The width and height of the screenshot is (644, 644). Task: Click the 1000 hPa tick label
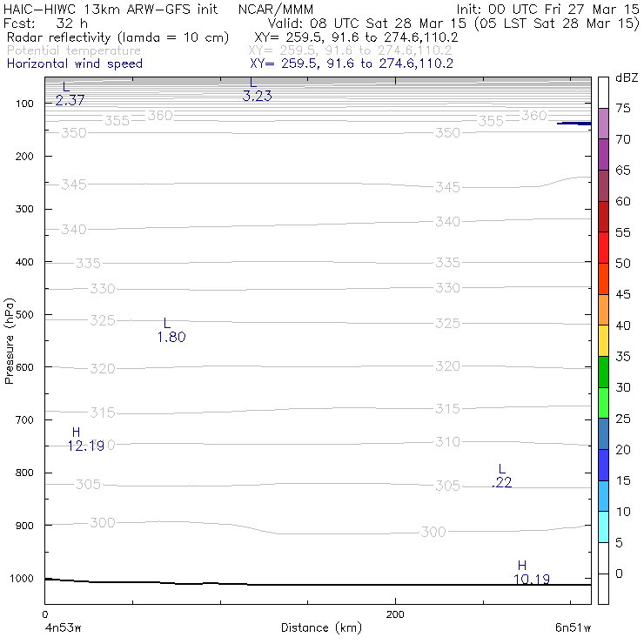point(22,578)
